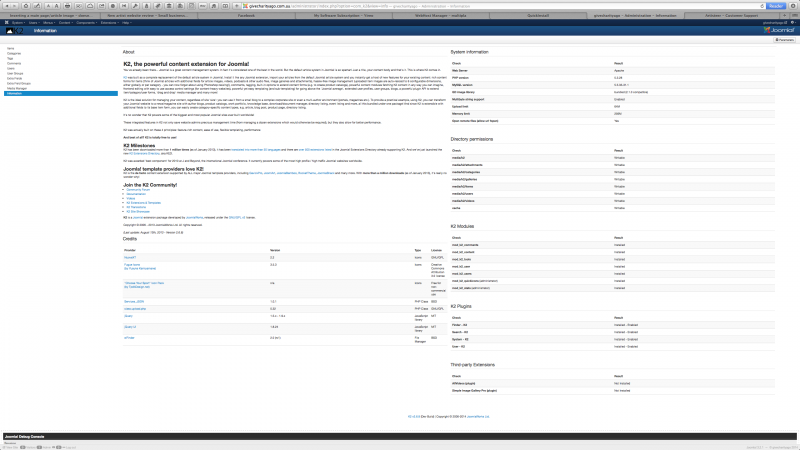Open the Parameters button
The width and height of the screenshot is (800, 450).
784,40
